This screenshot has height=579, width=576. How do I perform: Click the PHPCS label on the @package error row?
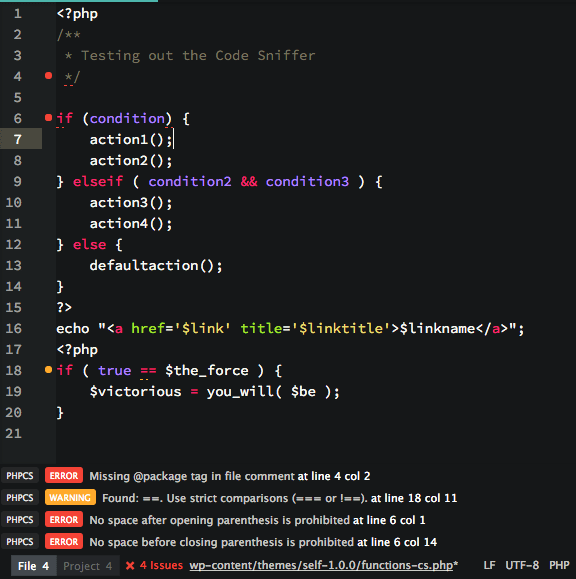pos(20,476)
